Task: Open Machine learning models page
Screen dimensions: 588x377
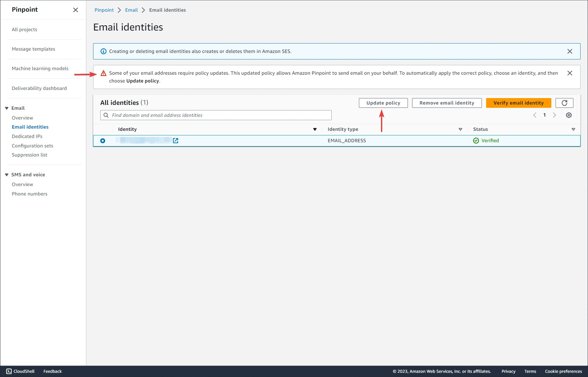Action: [40, 69]
